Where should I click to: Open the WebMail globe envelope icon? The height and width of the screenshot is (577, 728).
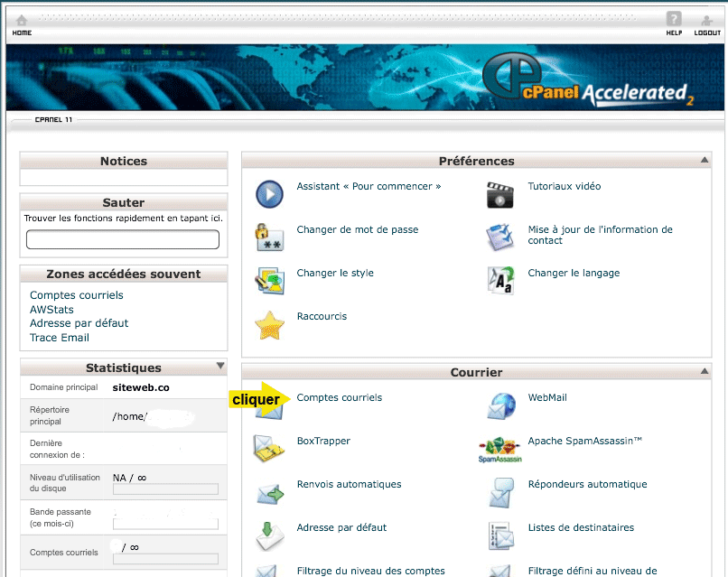(x=500, y=406)
